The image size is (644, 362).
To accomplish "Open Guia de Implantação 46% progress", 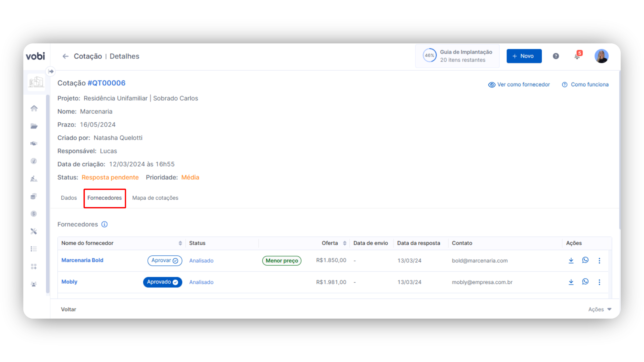I will [x=457, y=56].
